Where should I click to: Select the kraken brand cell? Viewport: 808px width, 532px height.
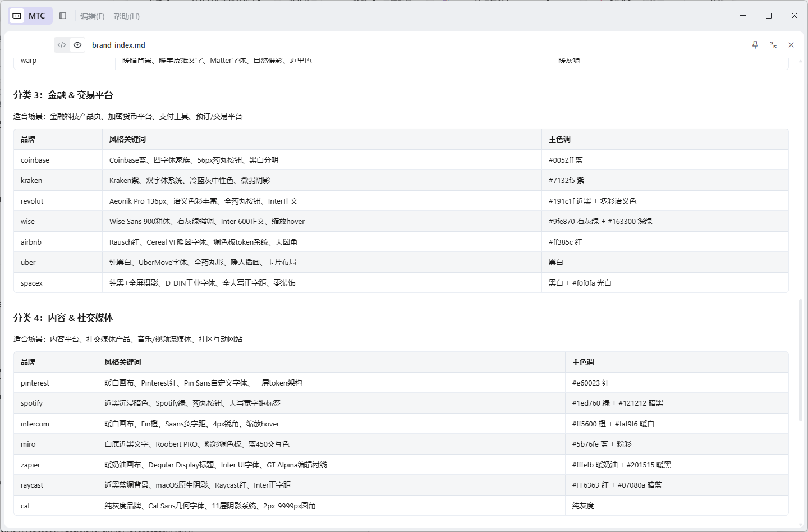point(58,180)
